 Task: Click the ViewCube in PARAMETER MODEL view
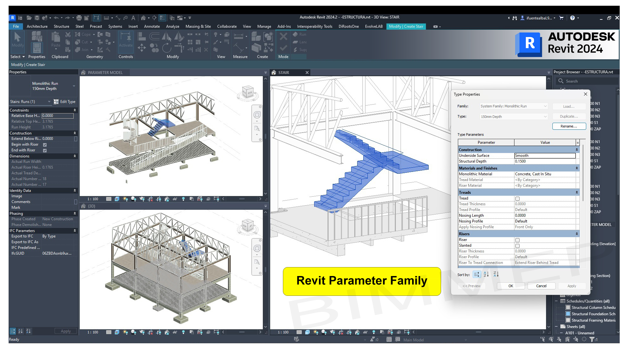tap(248, 92)
